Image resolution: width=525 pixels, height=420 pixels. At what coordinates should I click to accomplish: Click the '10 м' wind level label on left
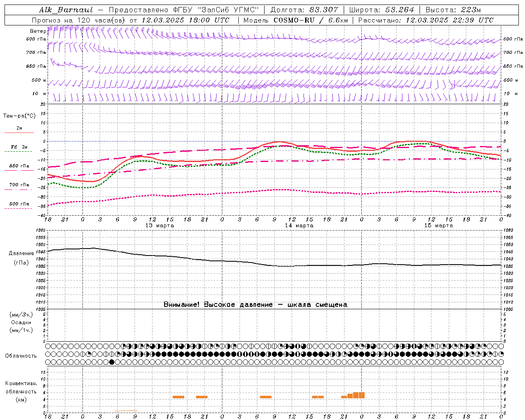pyautogui.click(x=39, y=94)
